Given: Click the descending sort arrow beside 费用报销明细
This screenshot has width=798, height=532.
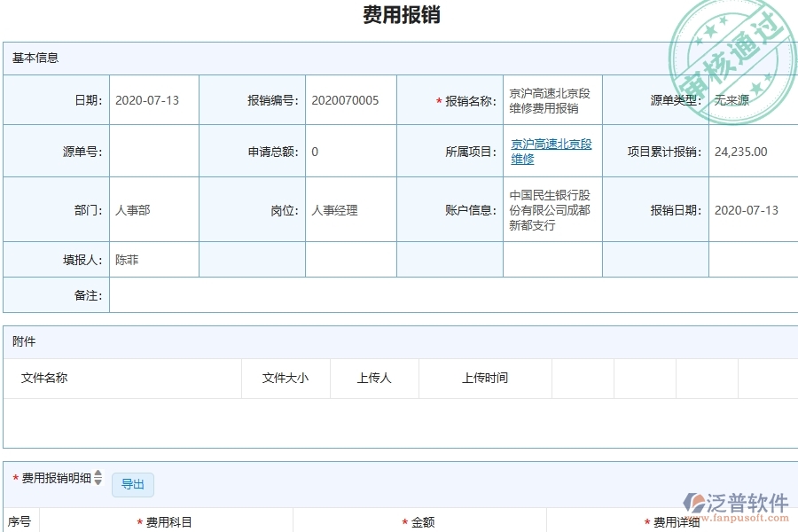Looking at the screenshot, I should pos(98,482).
